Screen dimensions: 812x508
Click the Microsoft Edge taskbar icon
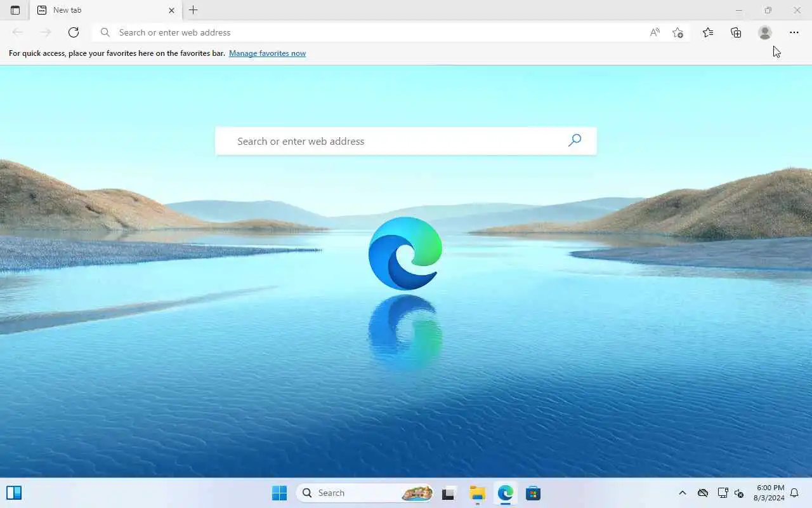(505, 493)
